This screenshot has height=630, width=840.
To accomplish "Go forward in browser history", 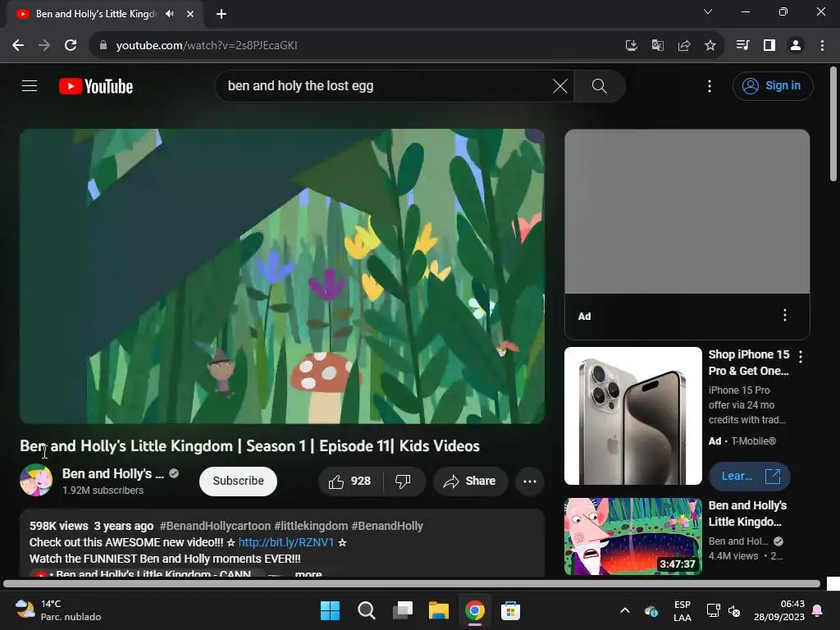I will pyautogui.click(x=44, y=46).
